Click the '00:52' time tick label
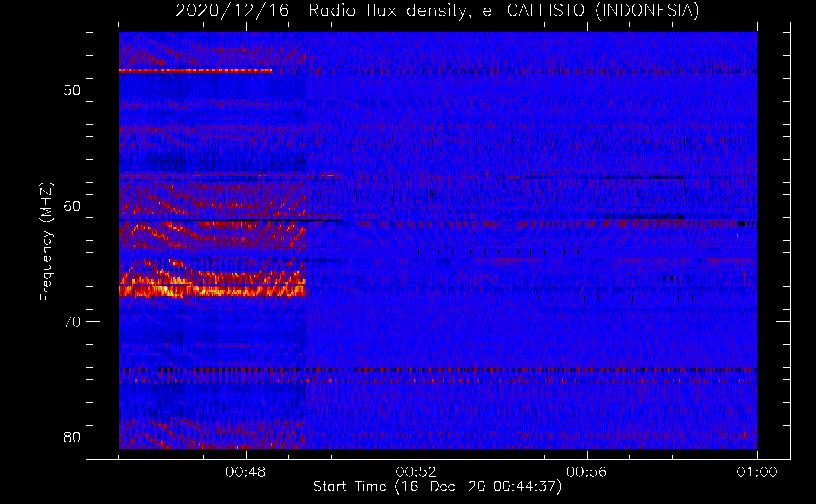816x504 pixels. 417,472
